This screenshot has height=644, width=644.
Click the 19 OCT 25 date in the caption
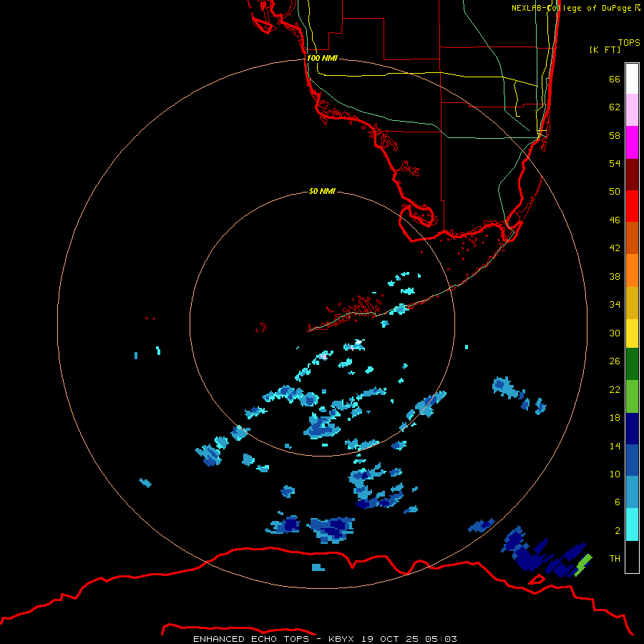[x=390, y=639]
